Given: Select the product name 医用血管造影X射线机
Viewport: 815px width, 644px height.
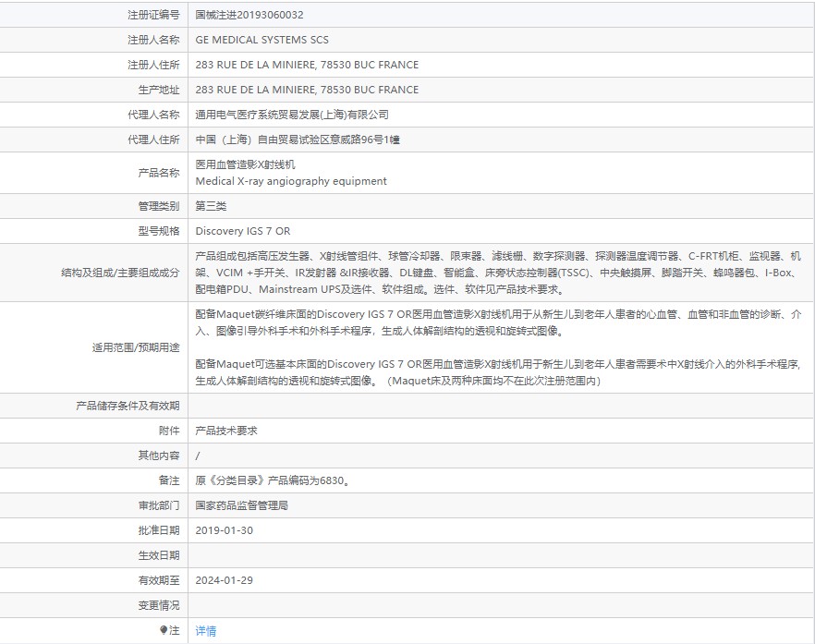Looking at the screenshot, I should pyautogui.click(x=246, y=164).
